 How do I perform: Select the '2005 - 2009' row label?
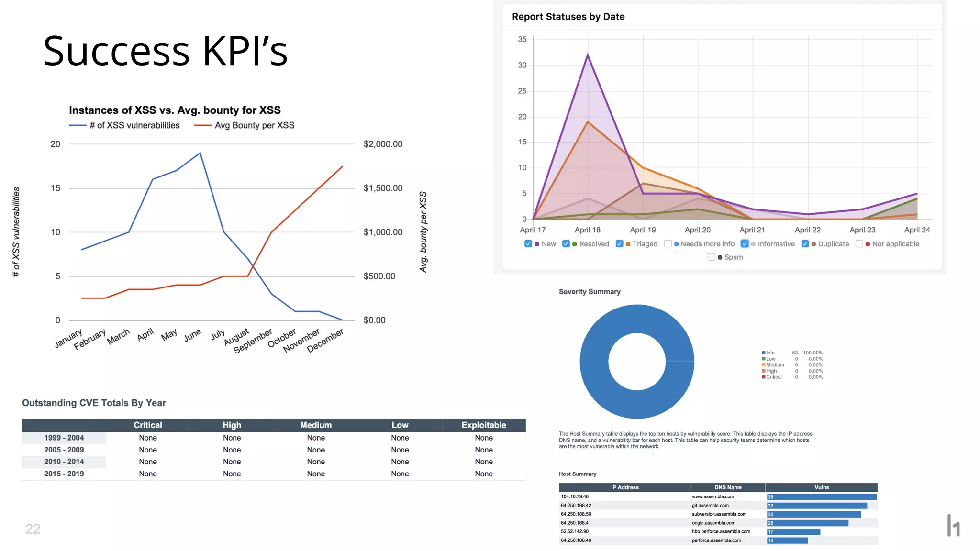tap(64, 450)
